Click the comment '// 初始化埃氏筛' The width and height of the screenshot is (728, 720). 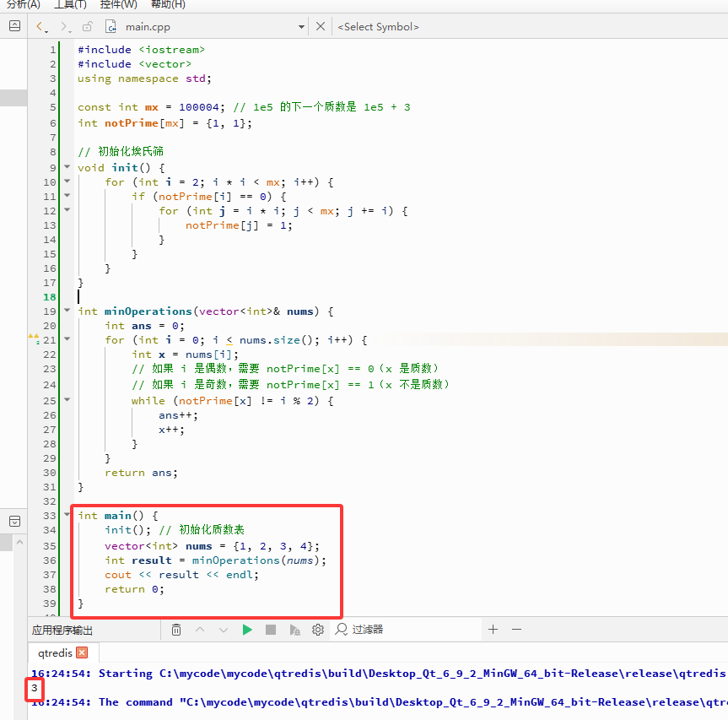tap(121, 151)
